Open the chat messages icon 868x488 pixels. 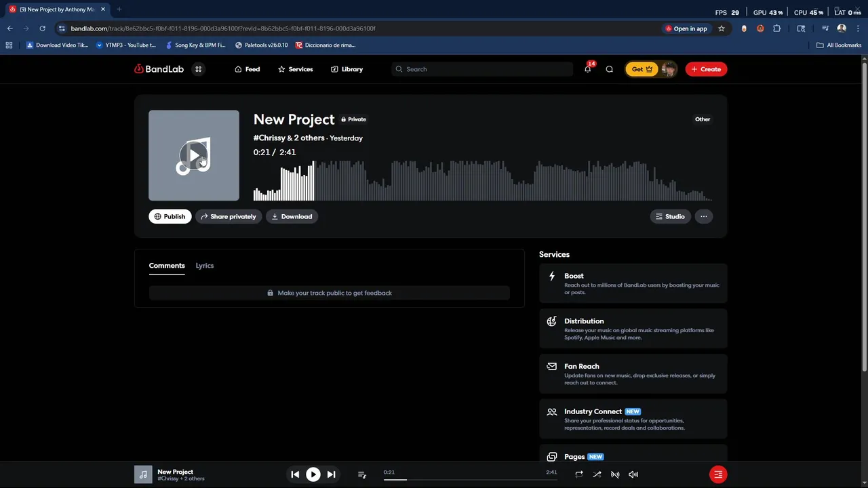[609, 69]
